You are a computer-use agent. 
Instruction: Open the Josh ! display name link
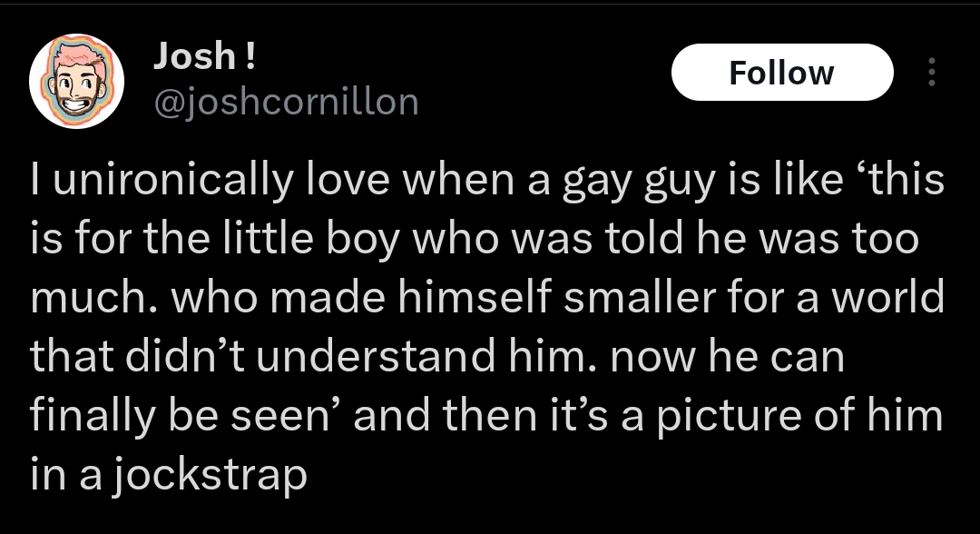tap(204, 57)
